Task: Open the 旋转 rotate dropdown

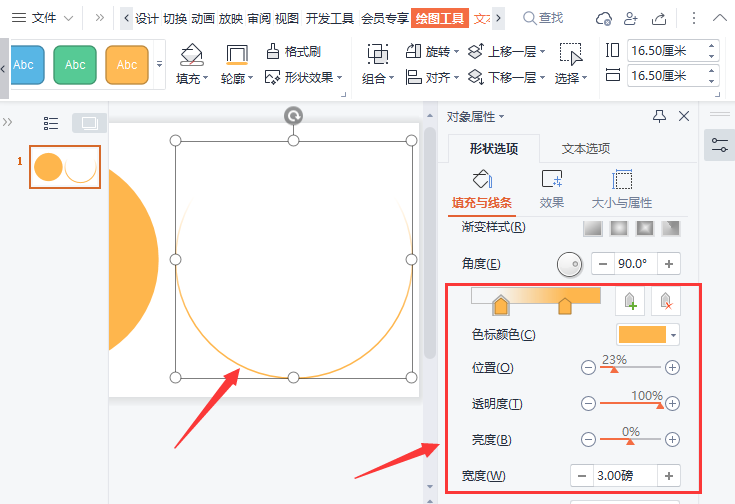Action: [432, 52]
